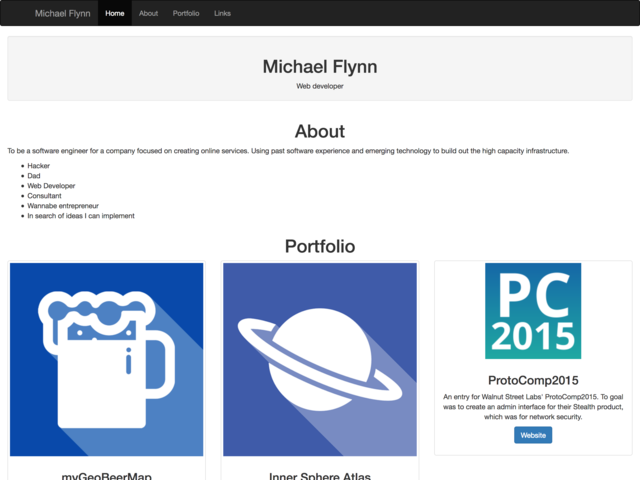Open the Home tab in navbar

pyautogui.click(x=115, y=14)
